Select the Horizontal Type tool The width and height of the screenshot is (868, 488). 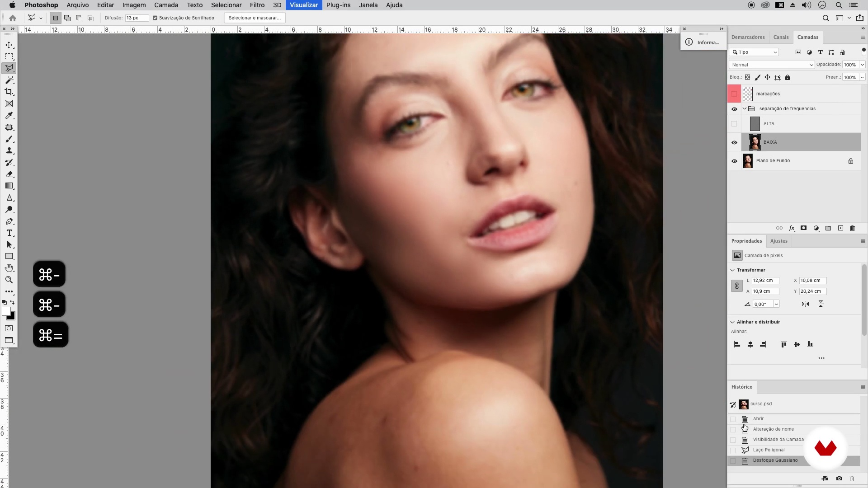(9, 233)
